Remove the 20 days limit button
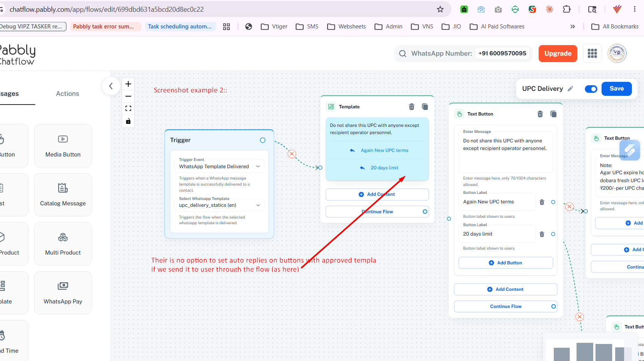Viewport: 644px width, 361px height. tap(542, 234)
